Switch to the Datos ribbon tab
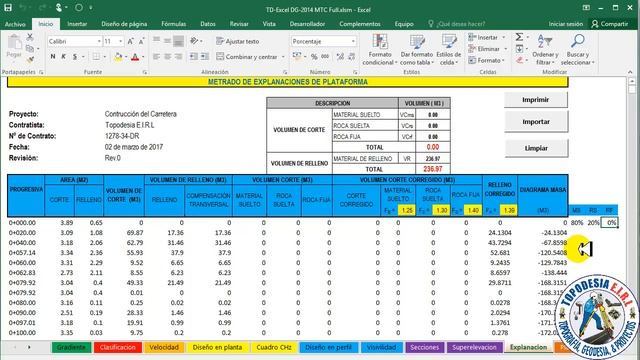Image resolution: width=640 pixels, height=360 pixels. click(x=208, y=24)
